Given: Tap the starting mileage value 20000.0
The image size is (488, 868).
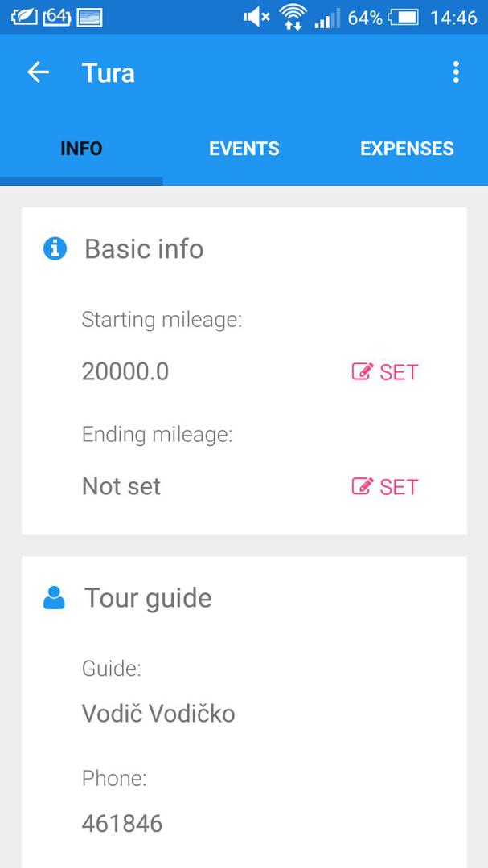Looking at the screenshot, I should (125, 372).
